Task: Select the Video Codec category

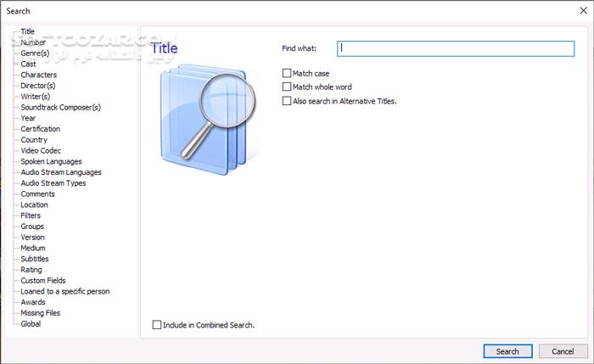Action: (41, 151)
